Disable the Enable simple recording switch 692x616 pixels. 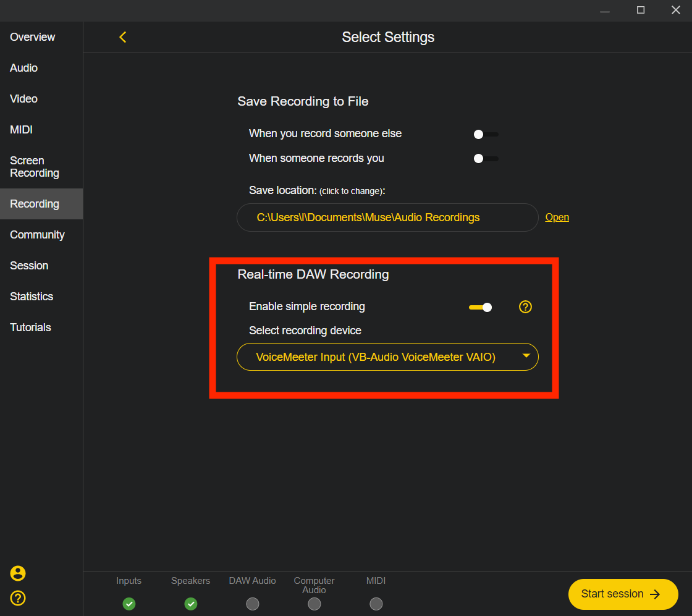click(481, 307)
